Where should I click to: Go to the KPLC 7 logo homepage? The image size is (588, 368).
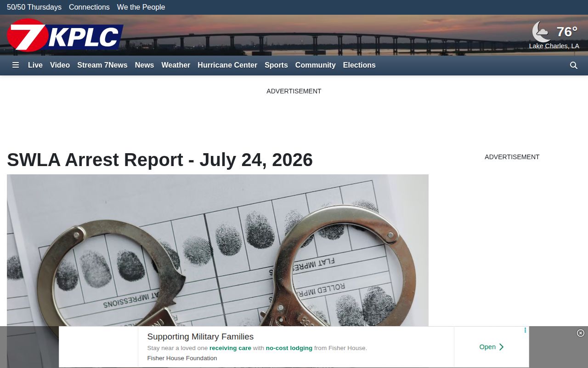click(65, 35)
